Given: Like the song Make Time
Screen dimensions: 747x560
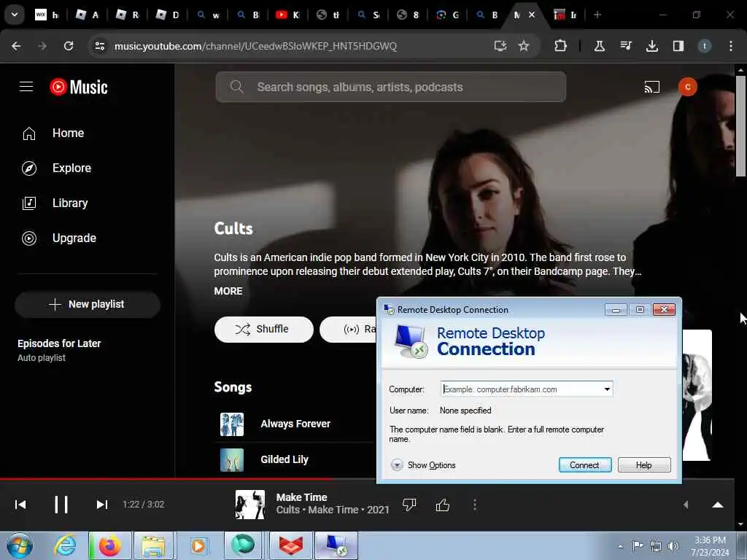Looking at the screenshot, I should click(x=443, y=505).
